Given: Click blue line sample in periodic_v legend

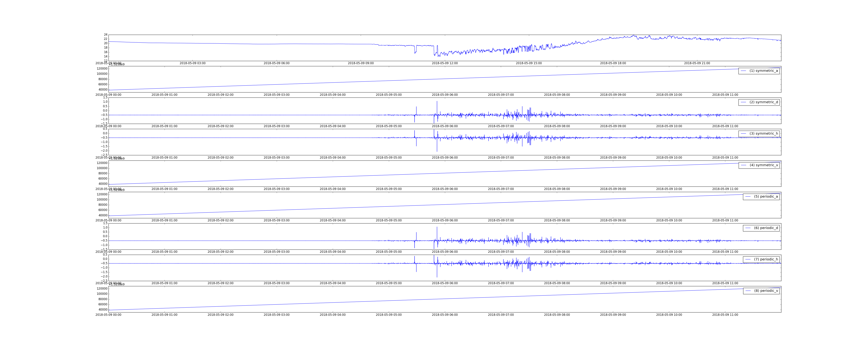Looking at the screenshot, I should pyautogui.click(x=748, y=291).
